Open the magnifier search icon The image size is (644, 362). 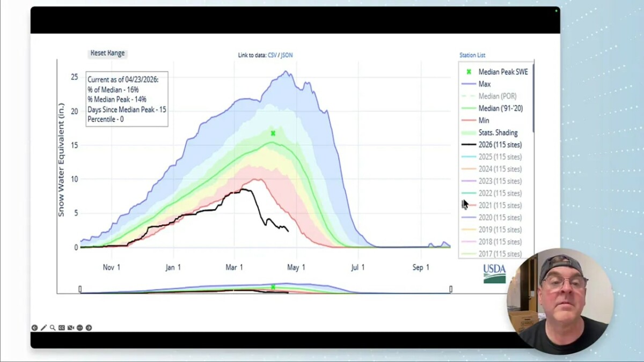tap(52, 327)
